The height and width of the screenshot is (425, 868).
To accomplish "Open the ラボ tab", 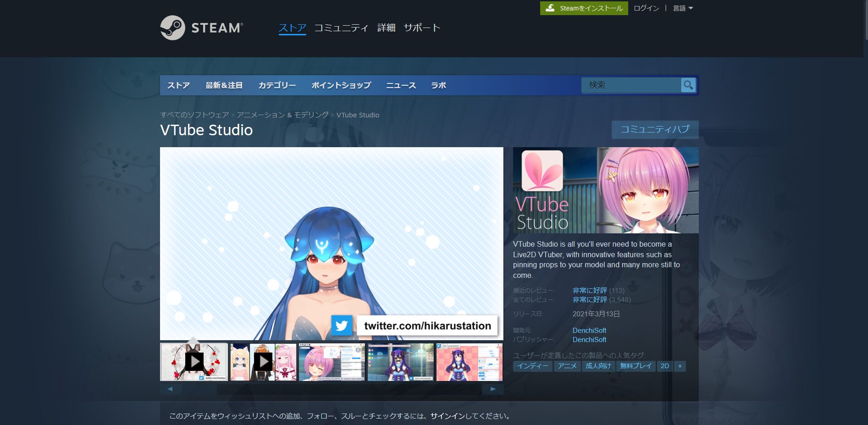I will pyautogui.click(x=438, y=85).
